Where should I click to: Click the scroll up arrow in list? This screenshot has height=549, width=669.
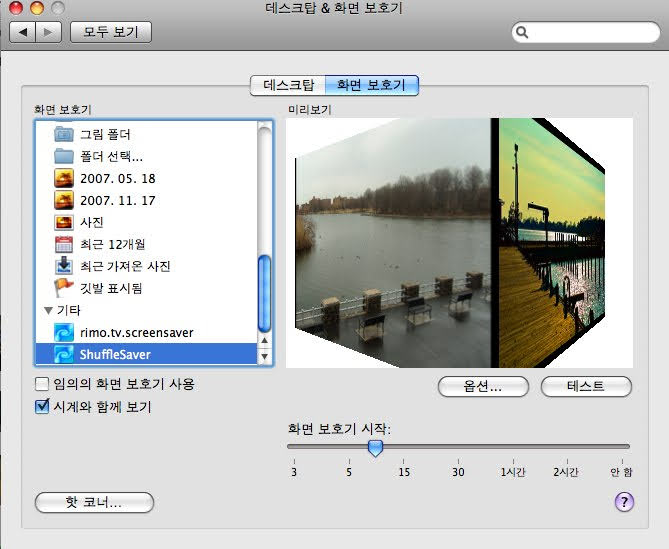(x=265, y=340)
